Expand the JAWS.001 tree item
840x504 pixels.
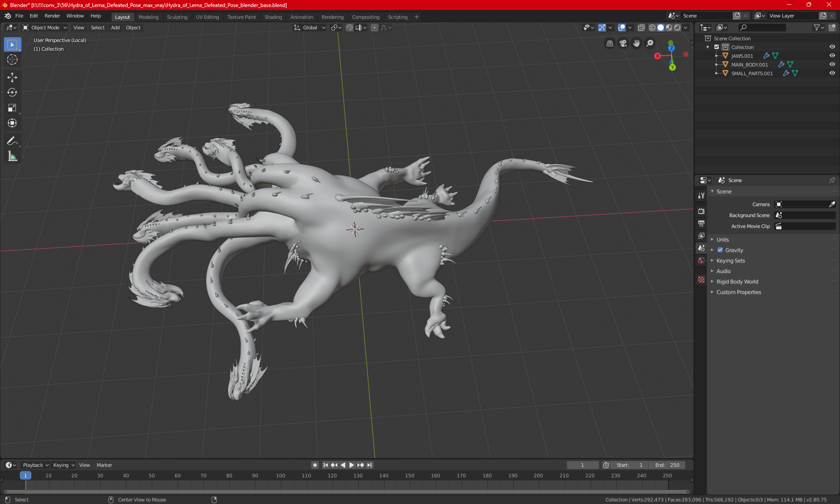(716, 56)
